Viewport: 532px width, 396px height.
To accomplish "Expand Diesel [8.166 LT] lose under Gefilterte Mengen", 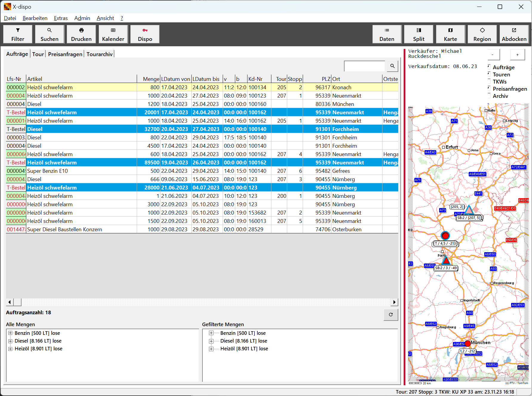I will tap(211, 341).
